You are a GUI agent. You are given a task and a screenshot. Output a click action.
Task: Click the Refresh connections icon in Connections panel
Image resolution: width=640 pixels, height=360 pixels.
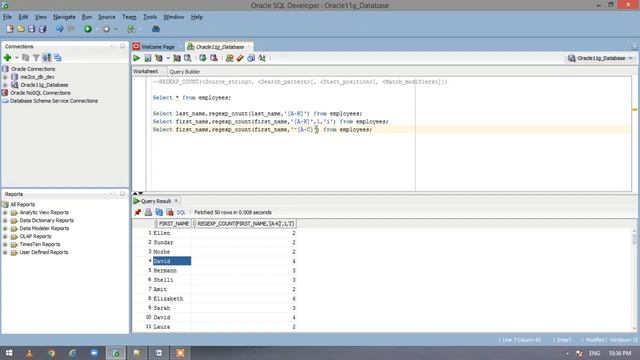tap(25, 58)
